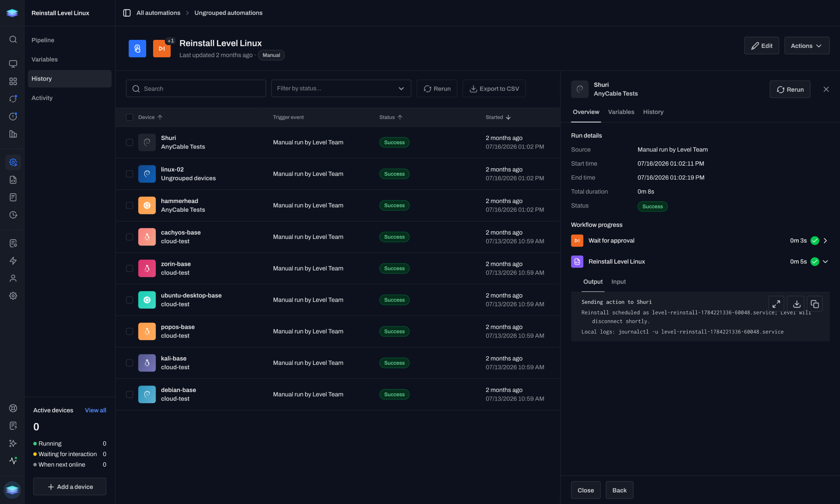Open the bar chart reports icon in sidebar
The width and height of the screenshot is (840, 504).
13,134
